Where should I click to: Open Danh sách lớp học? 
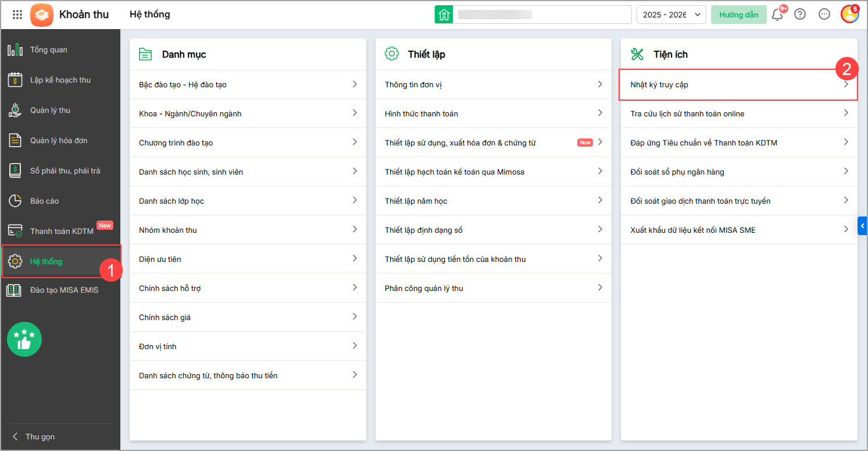(248, 201)
